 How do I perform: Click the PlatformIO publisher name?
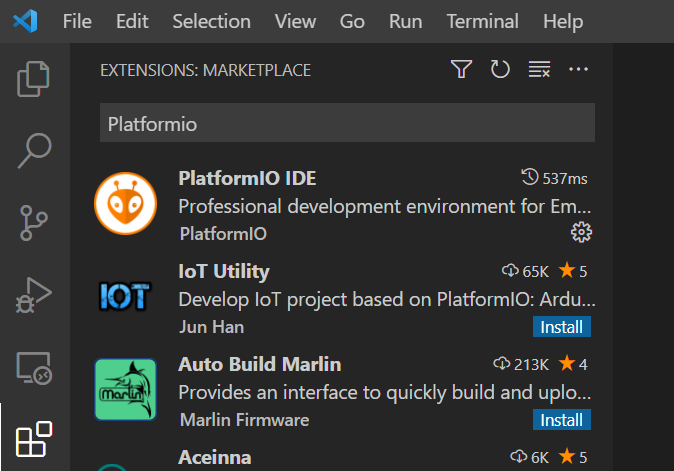tap(223, 234)
